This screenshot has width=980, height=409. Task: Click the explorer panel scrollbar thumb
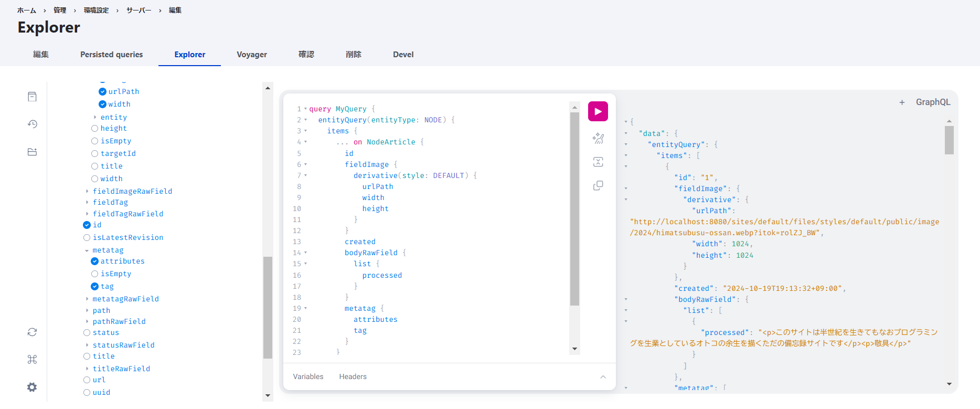[268, 307]
